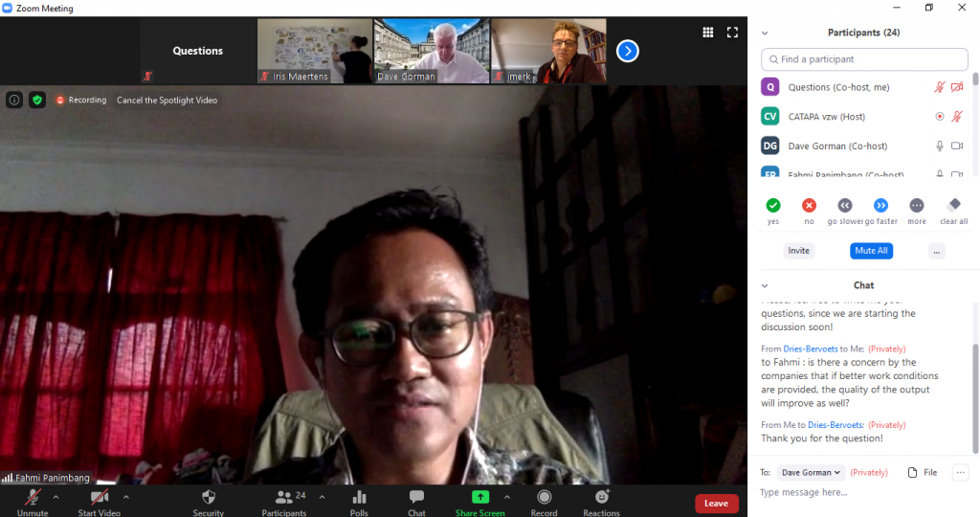Open video options arrow next to Start Video
Screen dimensions: 980x517
(x=126, y=498)
